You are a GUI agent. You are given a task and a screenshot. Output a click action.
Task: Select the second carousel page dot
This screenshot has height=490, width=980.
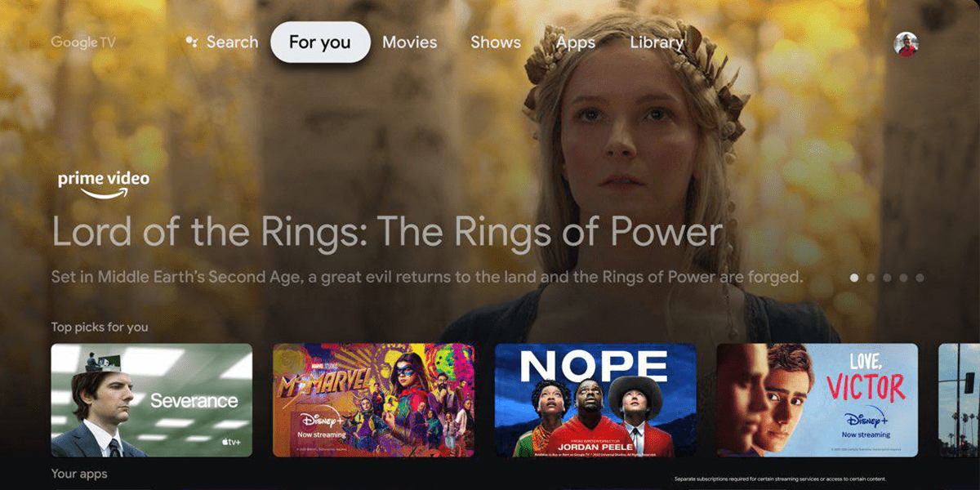871,278
